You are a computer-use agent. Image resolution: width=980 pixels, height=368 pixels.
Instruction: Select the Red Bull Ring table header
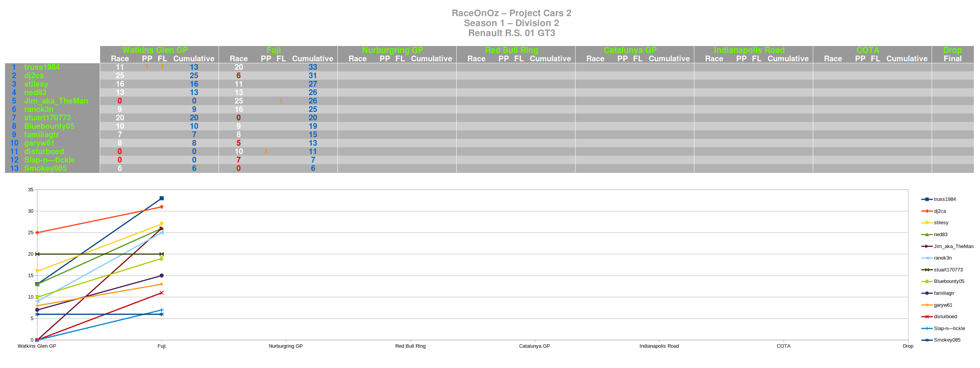[511, 50]
